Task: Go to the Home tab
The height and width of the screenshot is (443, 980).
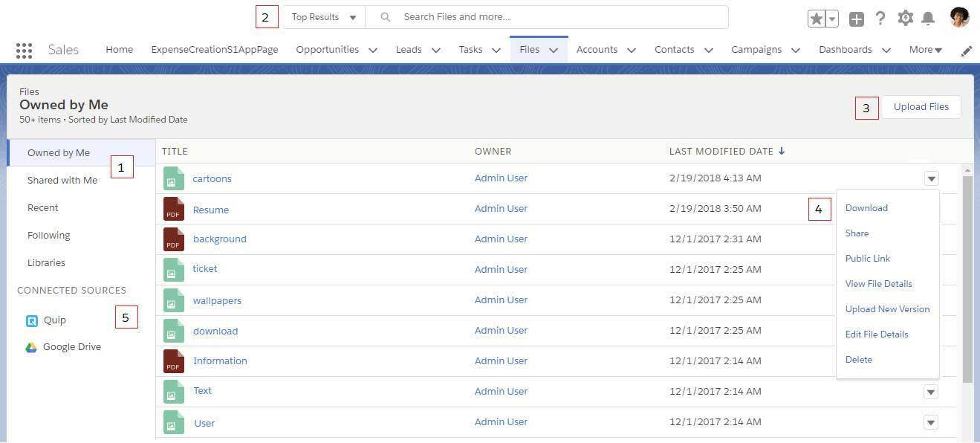Action: coord(119,50)
